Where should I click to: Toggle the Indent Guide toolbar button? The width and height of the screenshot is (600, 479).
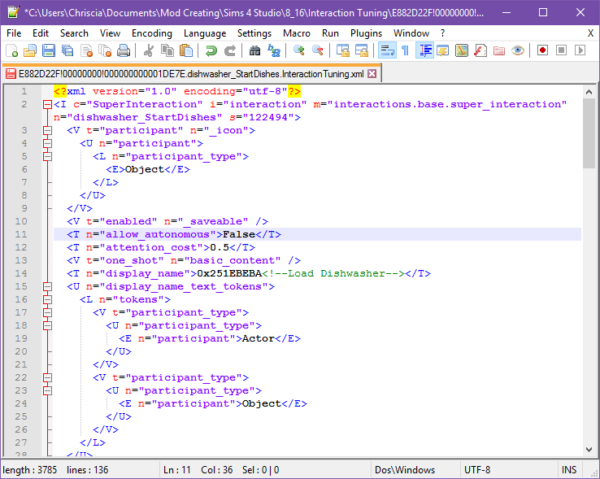423,50
